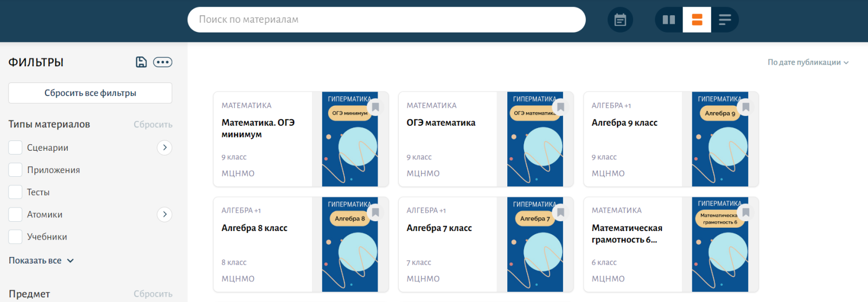The height and width of the screenshot is (302, 868).
Task: Enable the Сценарии checkbox
Action: pyautogui.click(x=16, y=147)
